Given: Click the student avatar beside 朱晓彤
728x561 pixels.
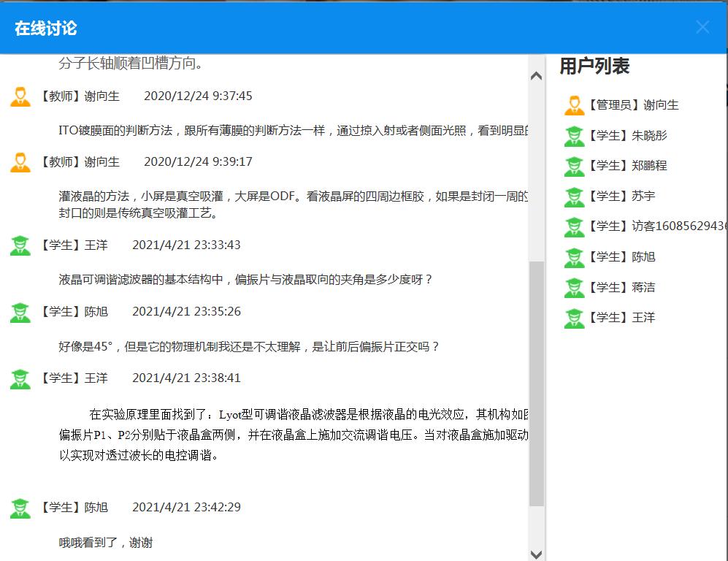Looking at the screenshot, I should [574, 135].
